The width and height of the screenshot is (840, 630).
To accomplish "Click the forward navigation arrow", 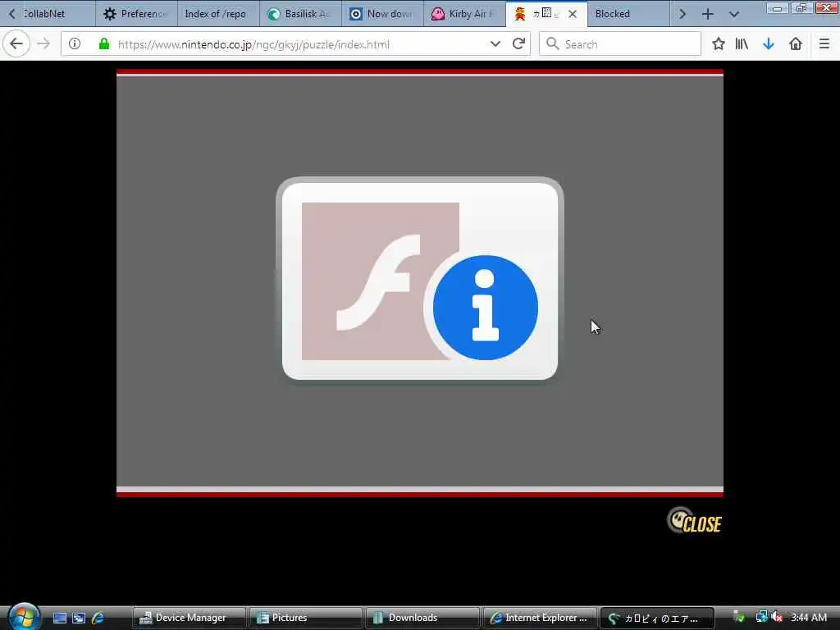I will tap(44, 44).
